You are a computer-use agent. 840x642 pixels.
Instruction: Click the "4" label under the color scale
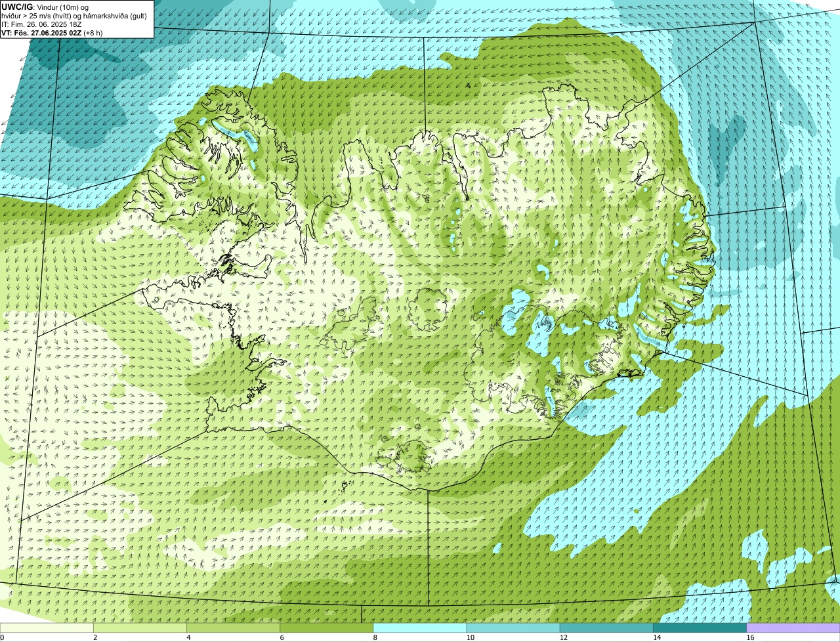click(188, 637)
